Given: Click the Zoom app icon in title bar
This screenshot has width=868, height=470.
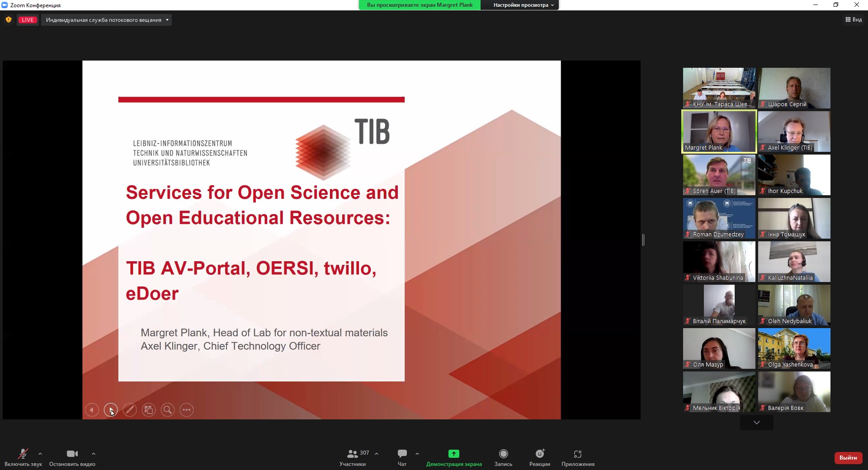Looking at the screenshot, I should [x=5, y=5].
